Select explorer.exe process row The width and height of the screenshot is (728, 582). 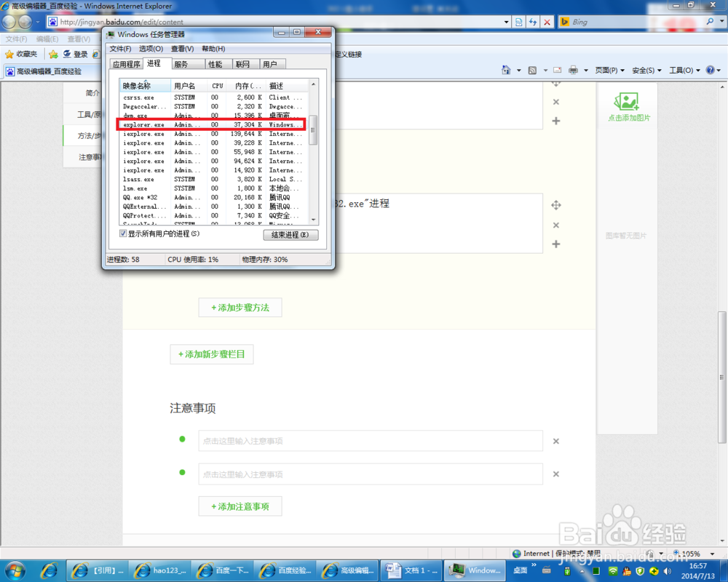tap(213, 125)
